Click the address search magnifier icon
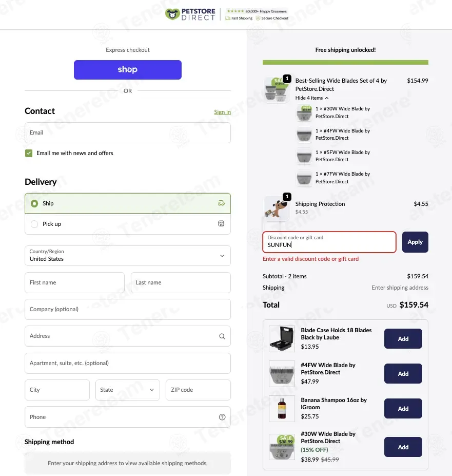This screenshot has height=476, width=452. coord(222,336)
